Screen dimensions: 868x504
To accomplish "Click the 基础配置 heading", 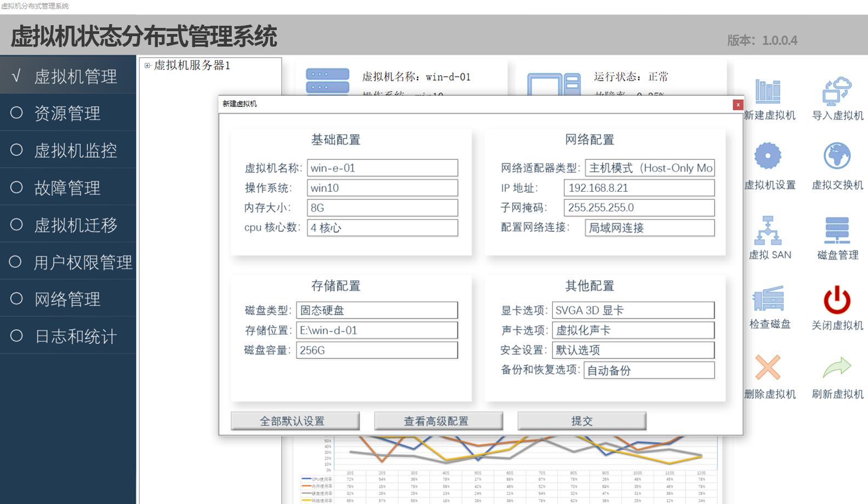I will click(336, 140).
